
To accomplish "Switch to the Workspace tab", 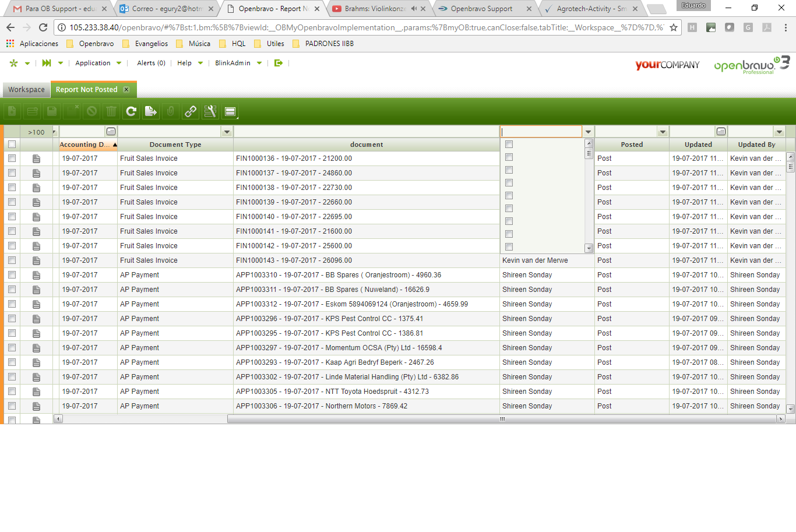I will [26, 90].
